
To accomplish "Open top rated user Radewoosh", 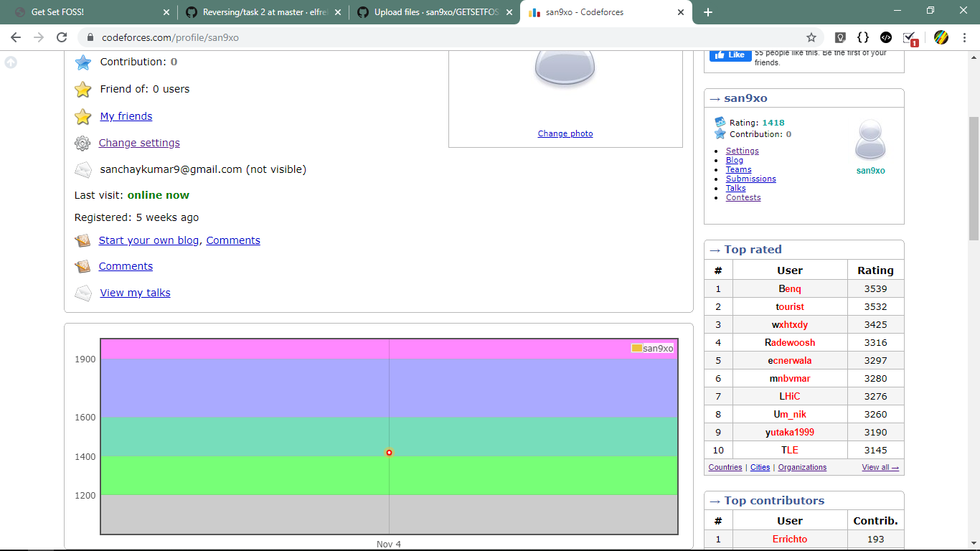I will tap(790, 342).
